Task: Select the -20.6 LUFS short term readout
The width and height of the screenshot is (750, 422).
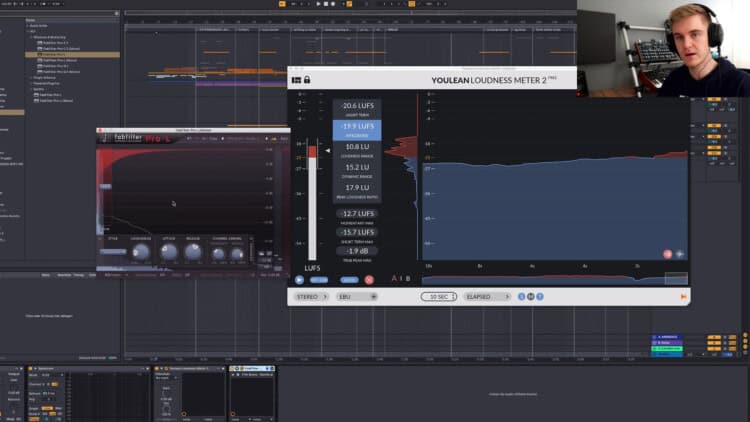Action: [x=357, y=109]
